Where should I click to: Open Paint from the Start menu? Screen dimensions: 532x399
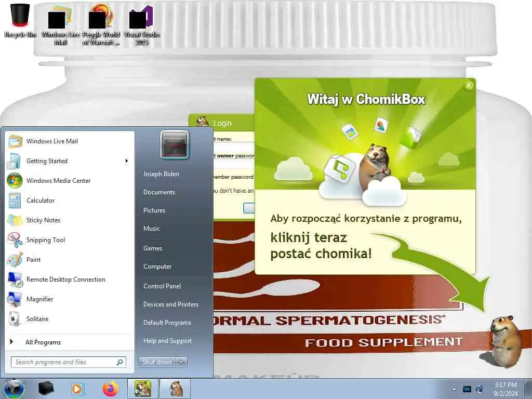70,259
